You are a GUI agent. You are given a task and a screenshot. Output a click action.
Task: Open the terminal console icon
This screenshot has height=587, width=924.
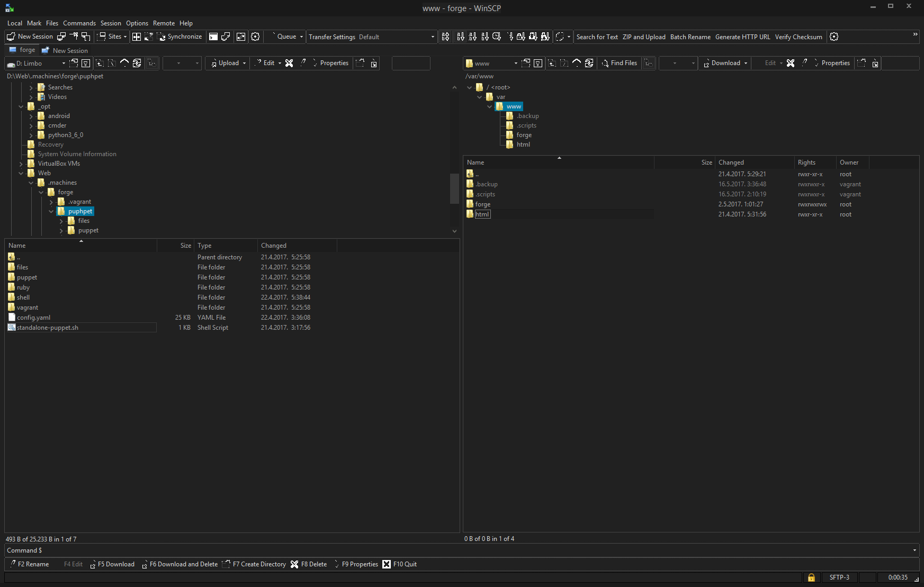213,37
